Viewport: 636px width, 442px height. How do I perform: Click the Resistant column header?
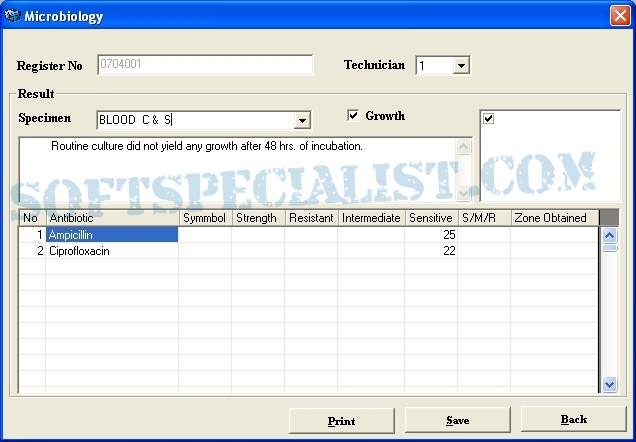[310, 218]
